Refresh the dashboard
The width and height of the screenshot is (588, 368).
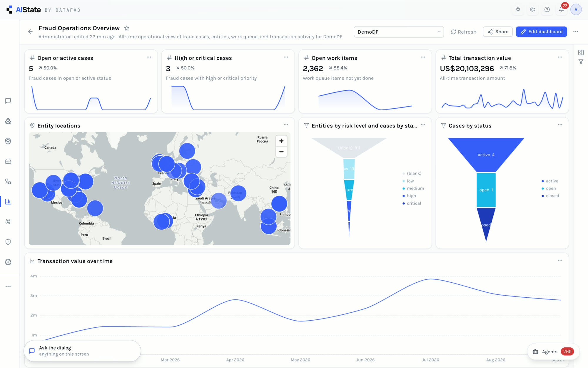coord(463,32)
